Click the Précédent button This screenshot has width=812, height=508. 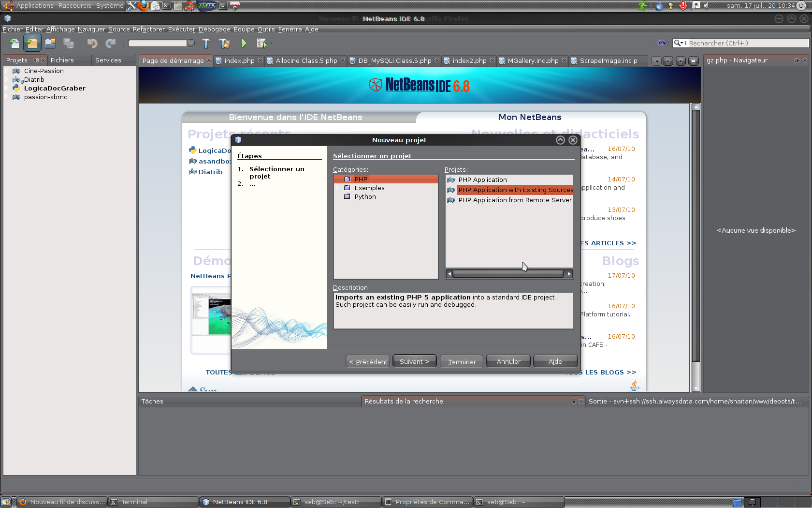(368, 361)
